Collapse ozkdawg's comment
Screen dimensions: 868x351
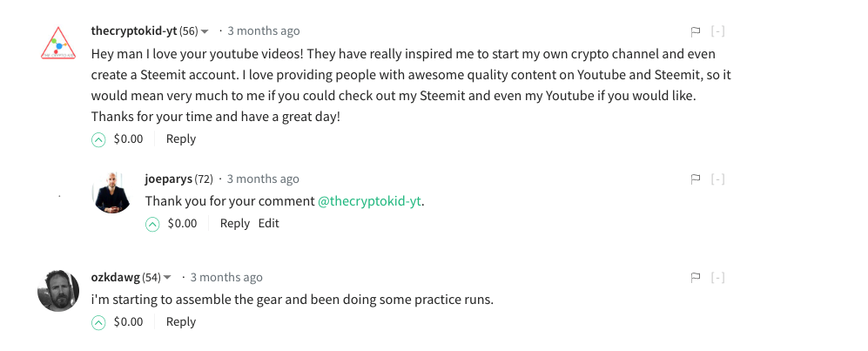(x=718, y=278)
